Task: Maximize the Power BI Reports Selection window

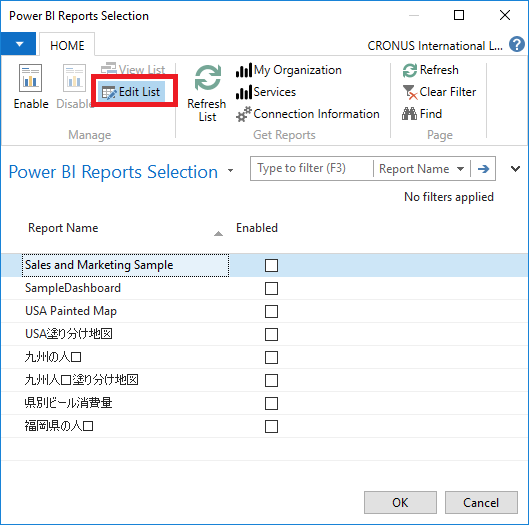Action: click(x=459, y=15)
